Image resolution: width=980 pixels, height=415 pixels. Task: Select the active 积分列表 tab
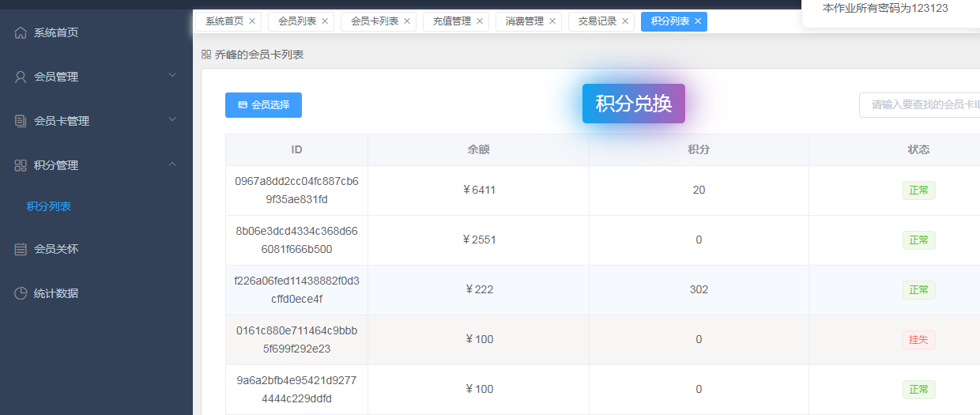[x=674, y=21]
